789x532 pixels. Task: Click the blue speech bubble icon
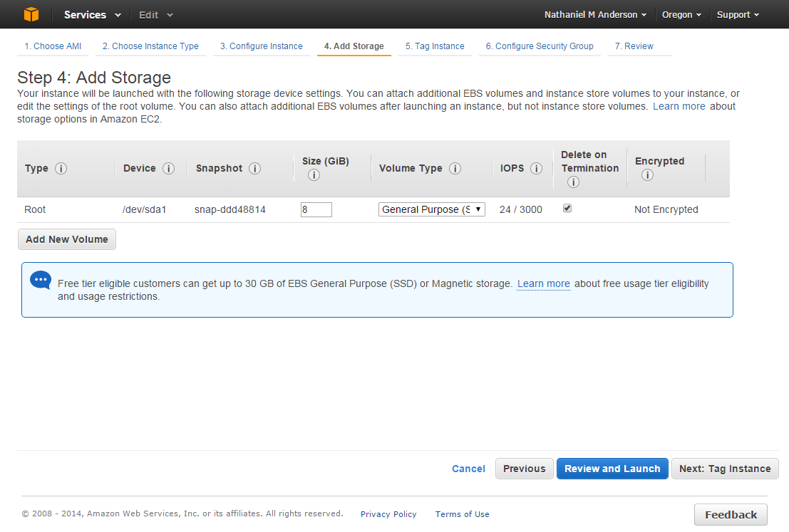pyautogui.click(x=41, y=280)
